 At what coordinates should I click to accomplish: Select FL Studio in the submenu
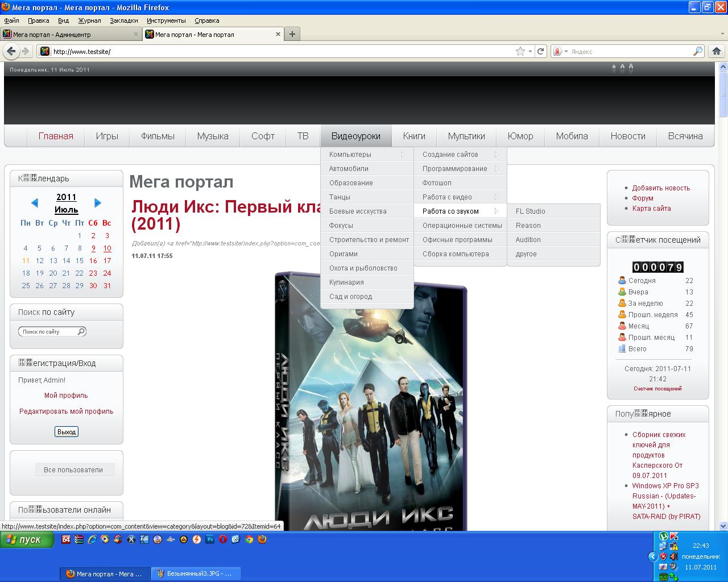pyautogui.click(x=553, y=211)
